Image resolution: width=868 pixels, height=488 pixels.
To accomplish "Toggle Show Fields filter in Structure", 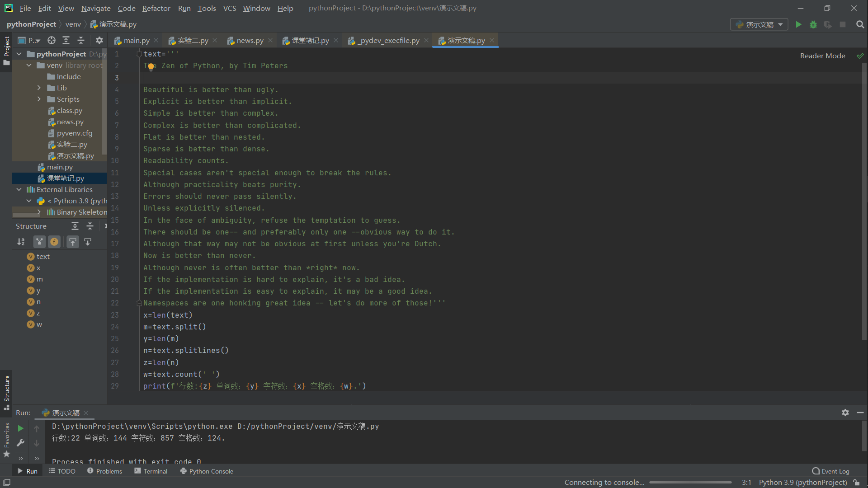I will tap(54, 242).
